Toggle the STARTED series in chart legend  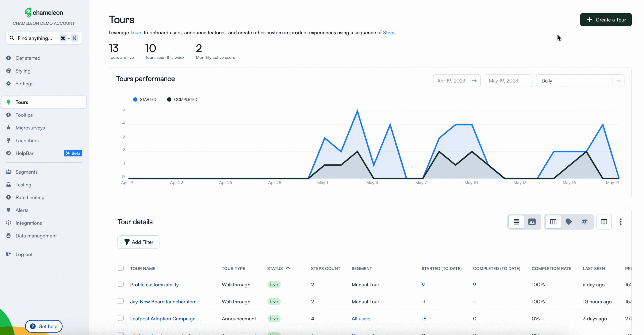coord(145,99)
